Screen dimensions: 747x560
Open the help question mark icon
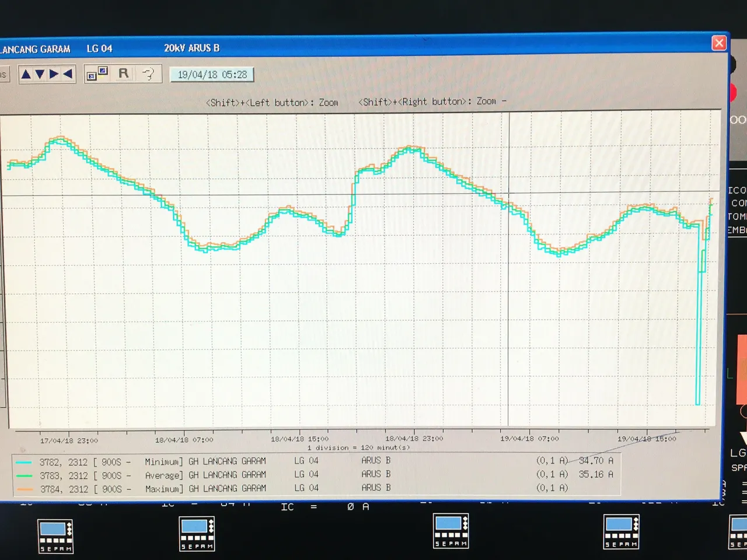tap(149, 74)
